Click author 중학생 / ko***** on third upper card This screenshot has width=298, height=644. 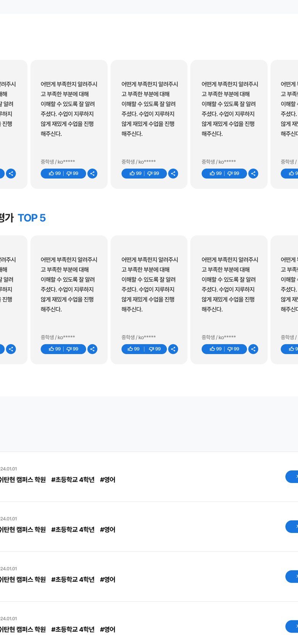[x=219, y=162]
